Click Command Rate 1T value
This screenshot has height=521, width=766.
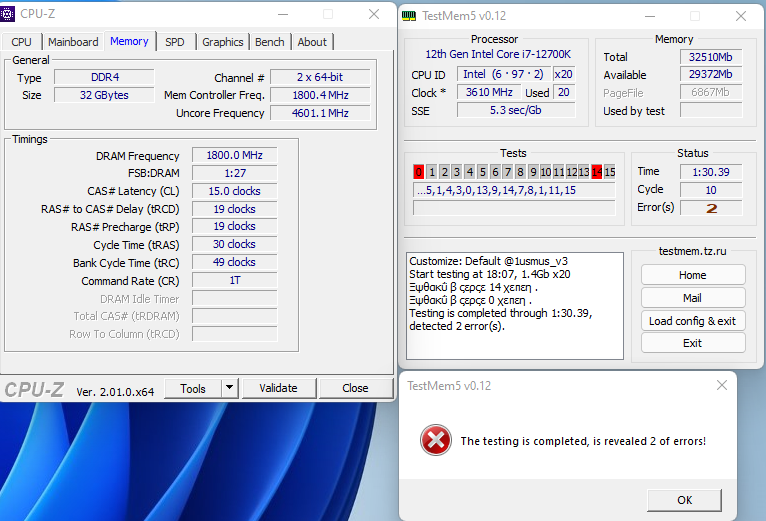(x=234, y=281)
